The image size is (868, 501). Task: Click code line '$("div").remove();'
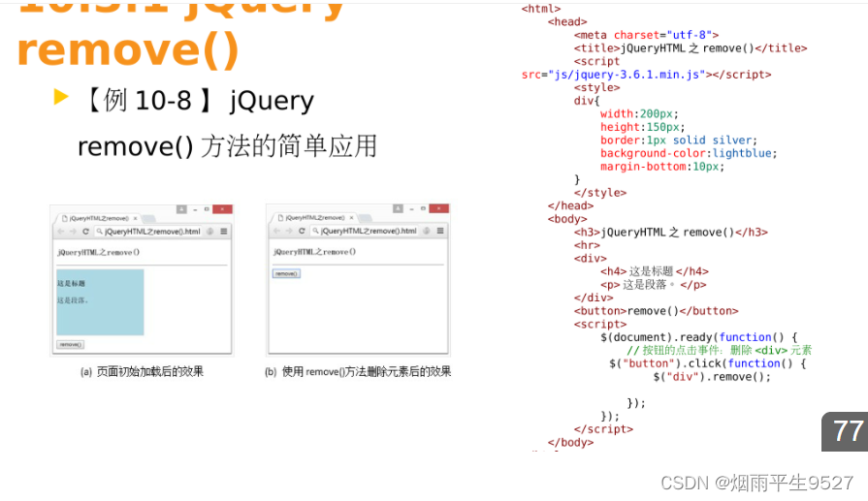(712, 377)
